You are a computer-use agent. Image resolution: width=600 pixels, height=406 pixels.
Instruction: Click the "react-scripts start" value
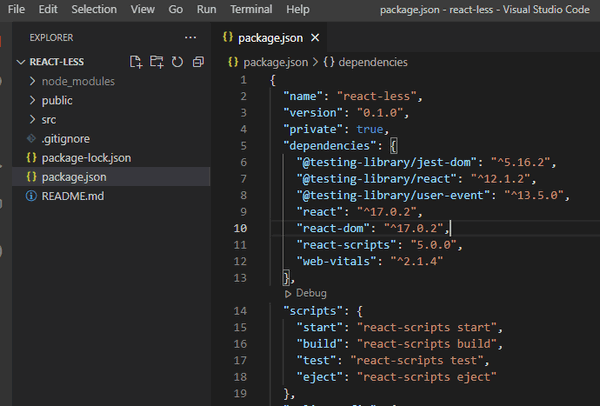tap(426, 328)
